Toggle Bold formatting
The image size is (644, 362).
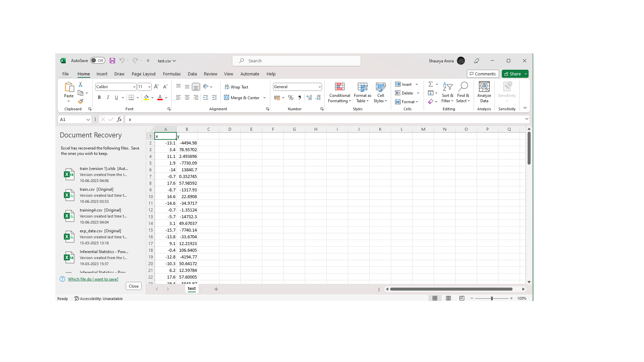(99, 98)
